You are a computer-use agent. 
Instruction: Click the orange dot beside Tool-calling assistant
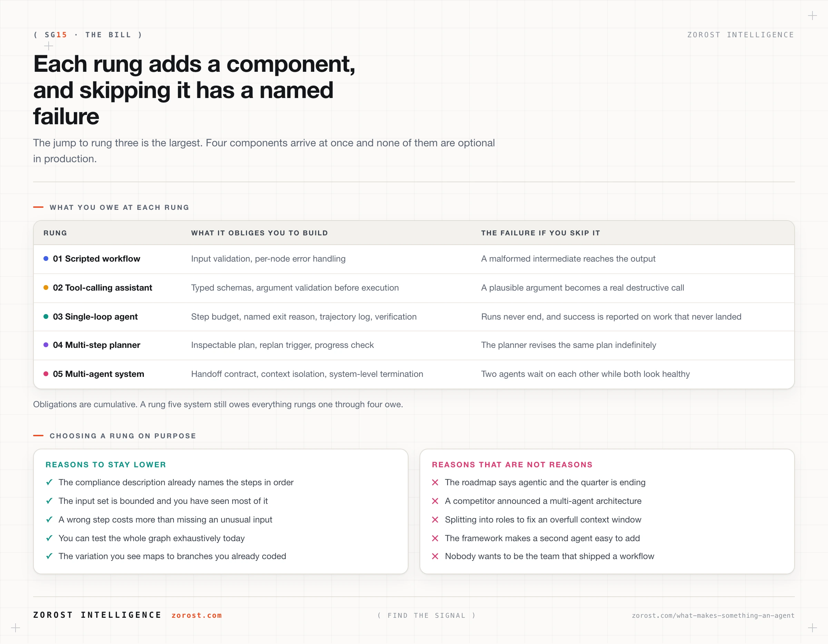(46, 287)
